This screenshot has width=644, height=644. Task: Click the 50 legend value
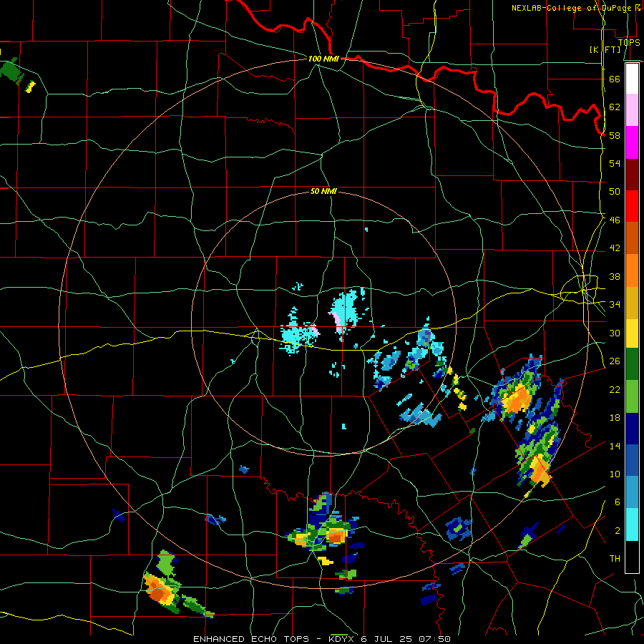pyautogui.click(x=615, y=192)
